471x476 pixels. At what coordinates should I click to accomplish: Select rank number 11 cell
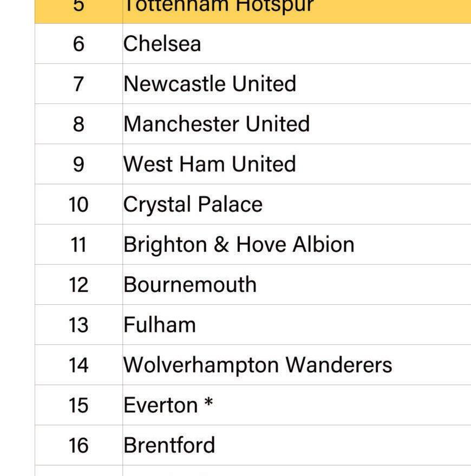click(x=78, y=244)
